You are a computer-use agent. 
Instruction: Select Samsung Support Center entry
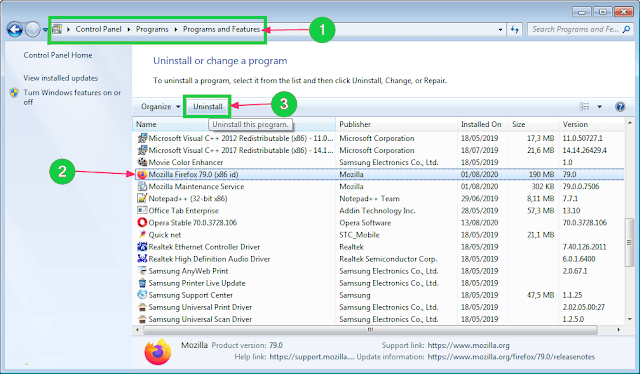191,295
